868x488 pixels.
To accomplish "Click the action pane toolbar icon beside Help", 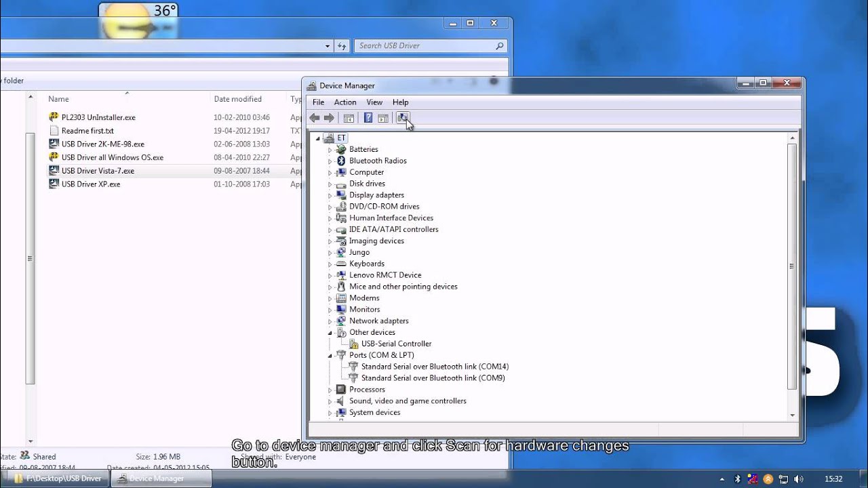I will click(x=383, y=118).
